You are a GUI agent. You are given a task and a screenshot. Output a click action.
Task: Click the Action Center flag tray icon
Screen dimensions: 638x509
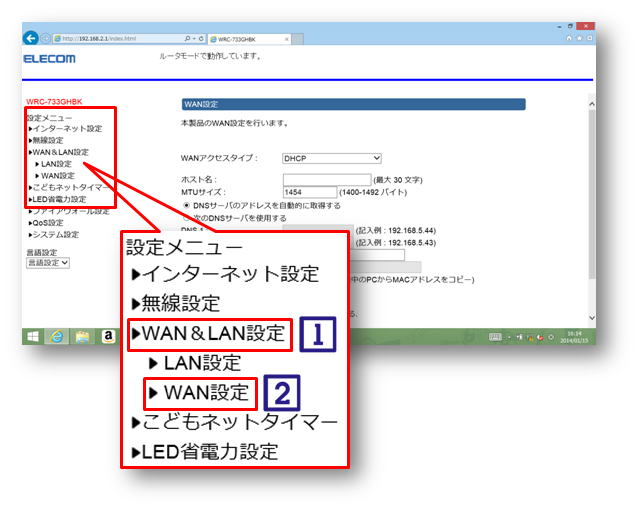(530, 337)
